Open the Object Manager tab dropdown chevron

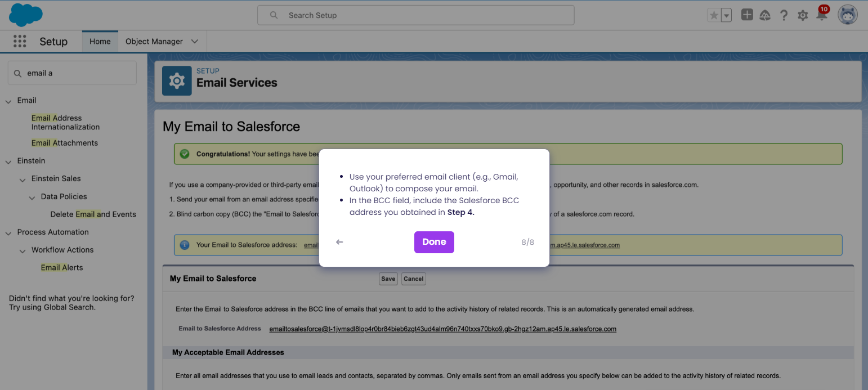pos(195,42)
